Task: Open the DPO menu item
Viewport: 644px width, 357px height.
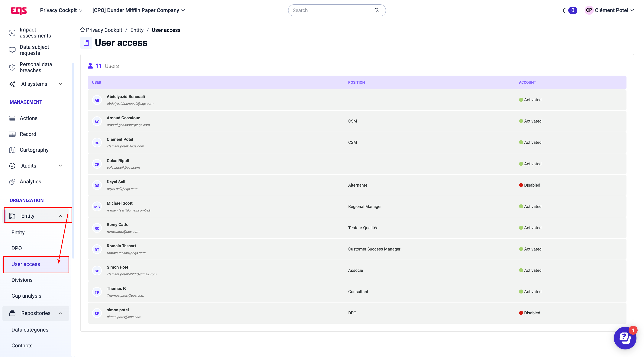Action: click(17, 248)
